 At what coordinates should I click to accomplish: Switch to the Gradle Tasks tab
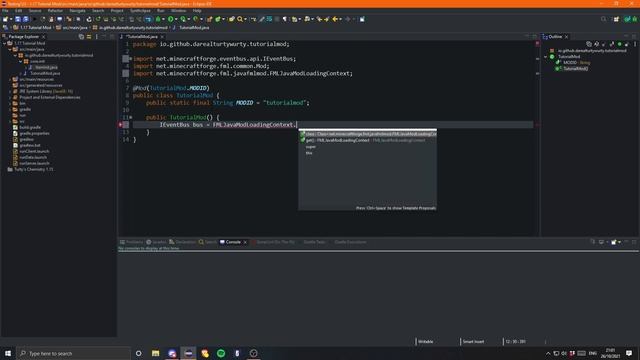(x=313, y=242)
